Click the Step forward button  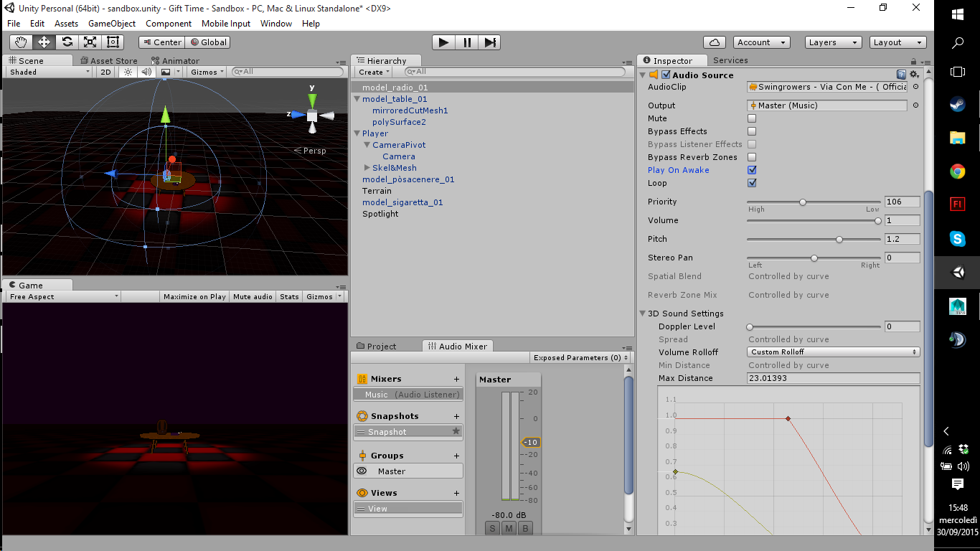point(490,42)
